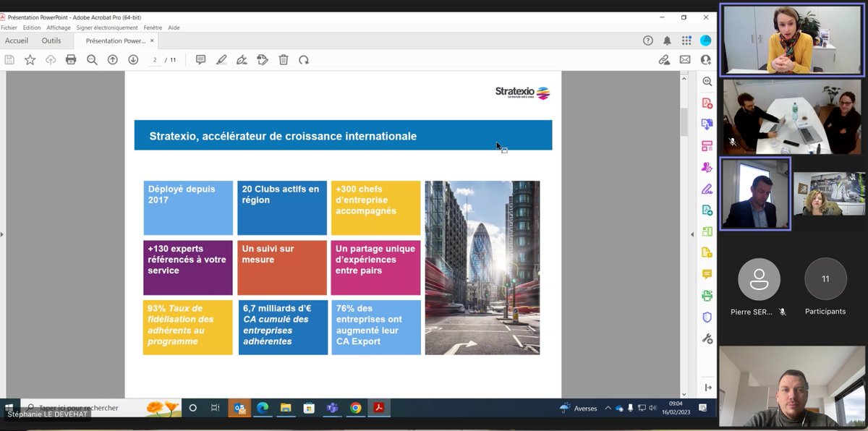Open notifications bell
Viewport: 868px width, 431px height.
(667, 40)
